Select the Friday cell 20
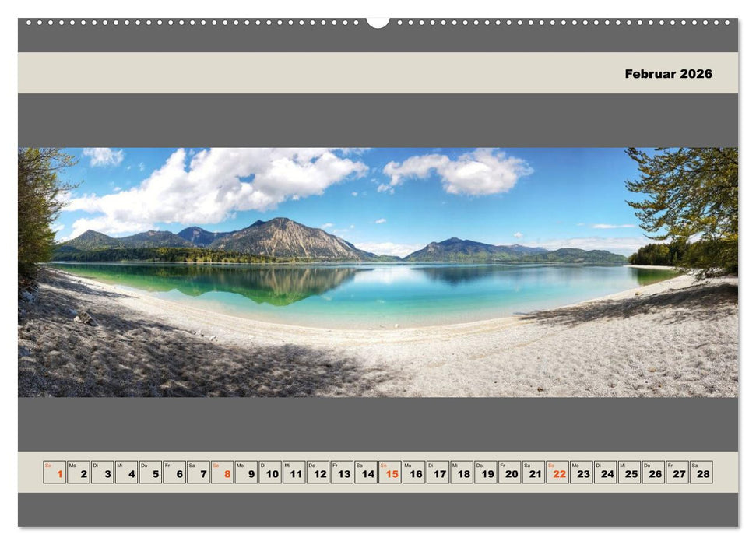This screenshot has width=756, height=545. (508, 472)
